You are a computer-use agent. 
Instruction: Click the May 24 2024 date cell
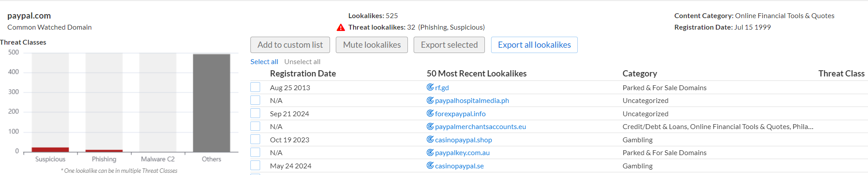(291, 166)
